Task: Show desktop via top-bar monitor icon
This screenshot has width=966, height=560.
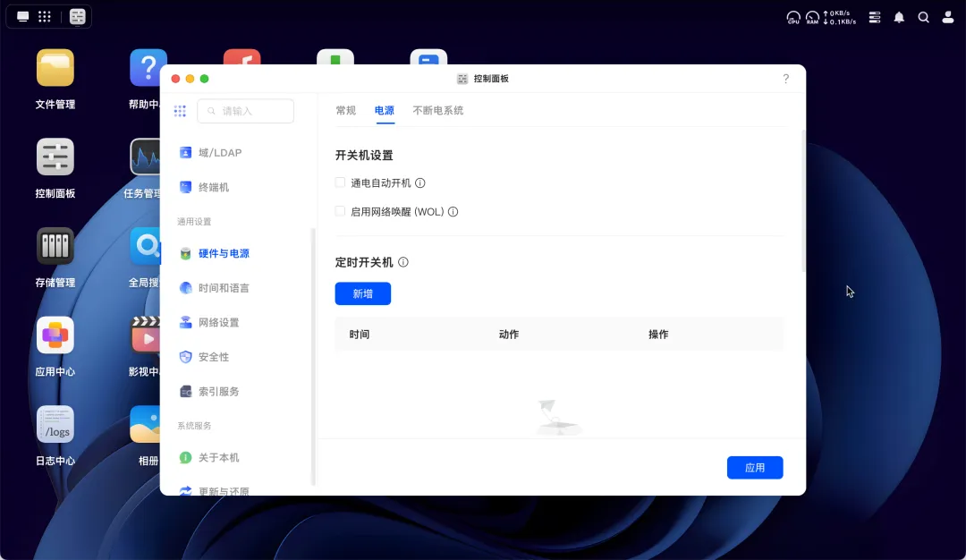Action: click(x=22, y=17)
